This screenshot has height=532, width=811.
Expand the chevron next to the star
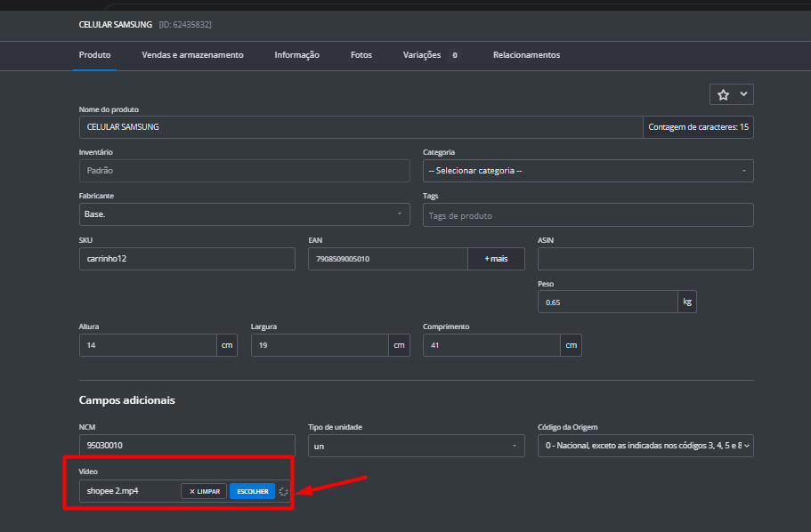coord(743,94)
